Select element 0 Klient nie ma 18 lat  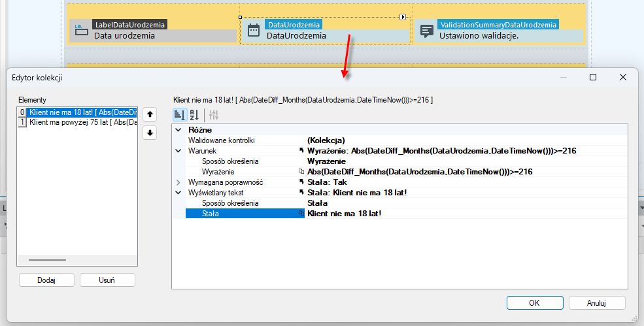pos(77,112)
